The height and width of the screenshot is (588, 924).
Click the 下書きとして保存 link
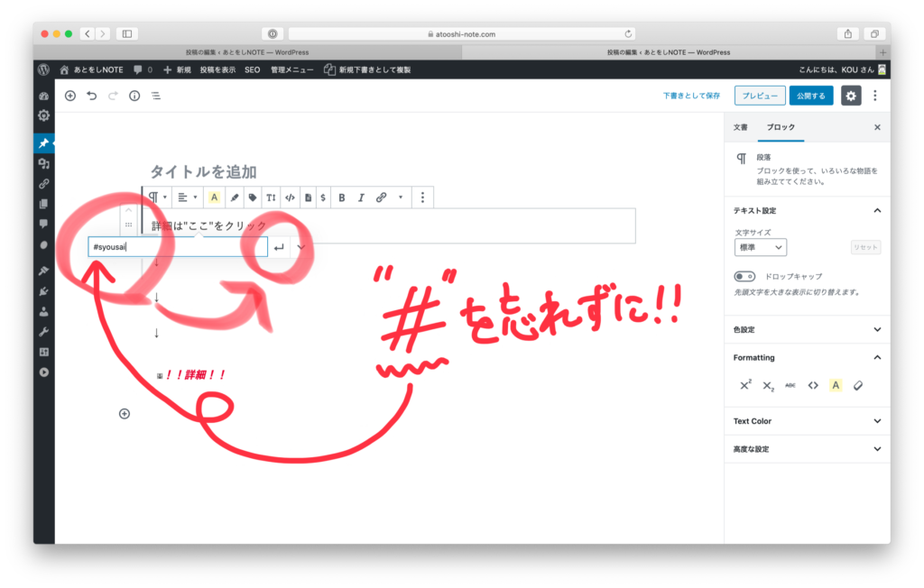691,96
